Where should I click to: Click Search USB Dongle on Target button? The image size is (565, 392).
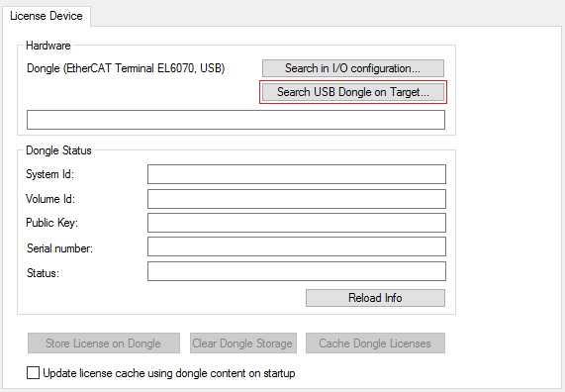tap(353, 92)
